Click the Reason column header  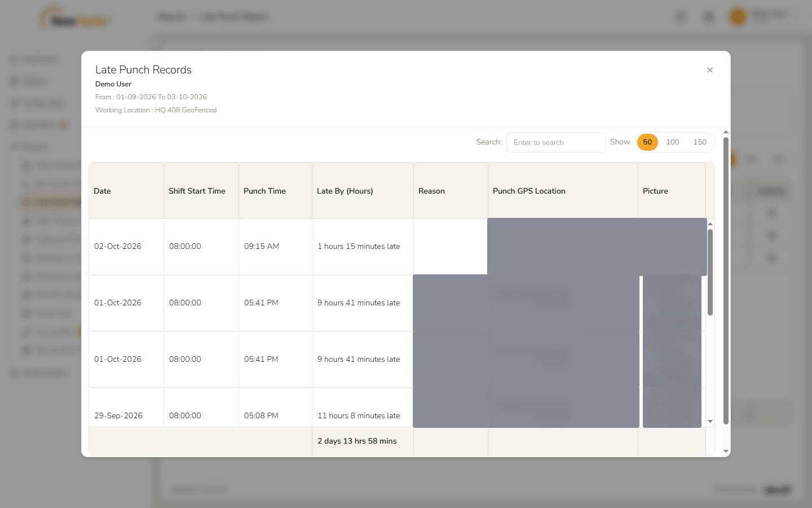(x=451, y=191)
